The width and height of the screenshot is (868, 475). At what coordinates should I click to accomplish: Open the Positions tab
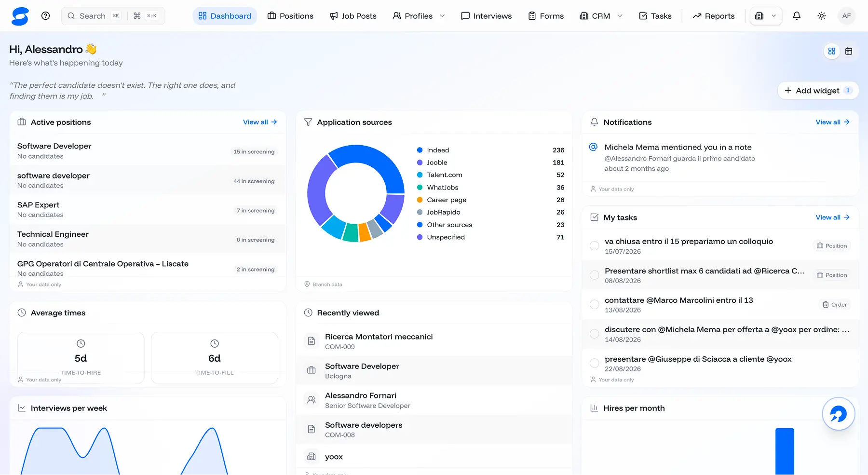[x=290, y=16]
